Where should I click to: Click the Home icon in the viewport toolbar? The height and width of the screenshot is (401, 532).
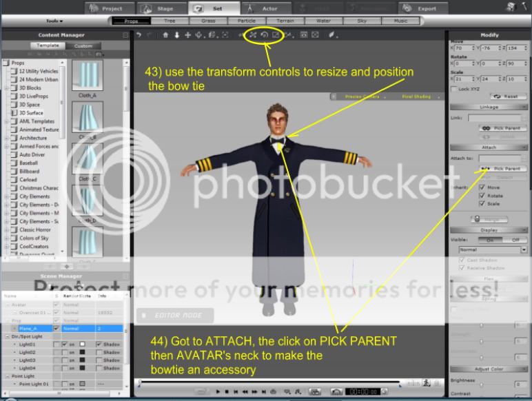tap(166, 35)
